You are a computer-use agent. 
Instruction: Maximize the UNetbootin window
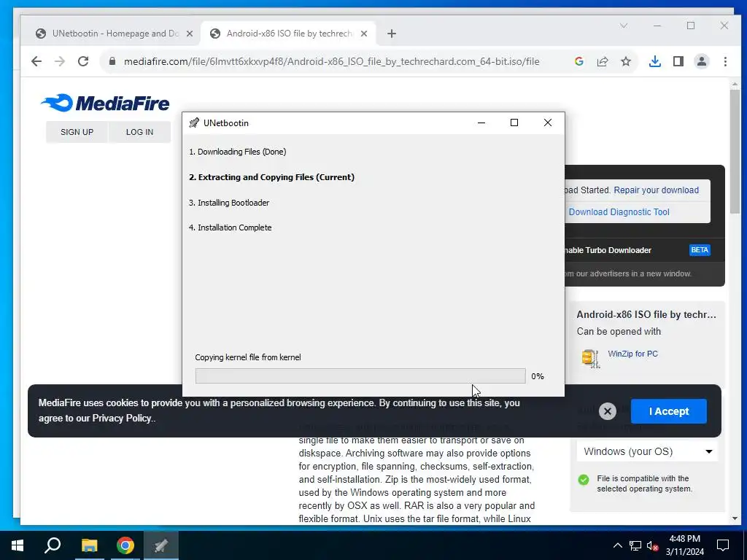click(514, 122)
